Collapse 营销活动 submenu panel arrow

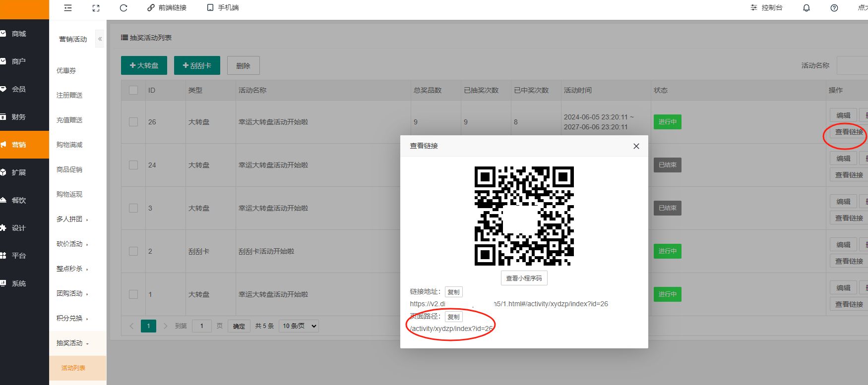tap(100, 39)
